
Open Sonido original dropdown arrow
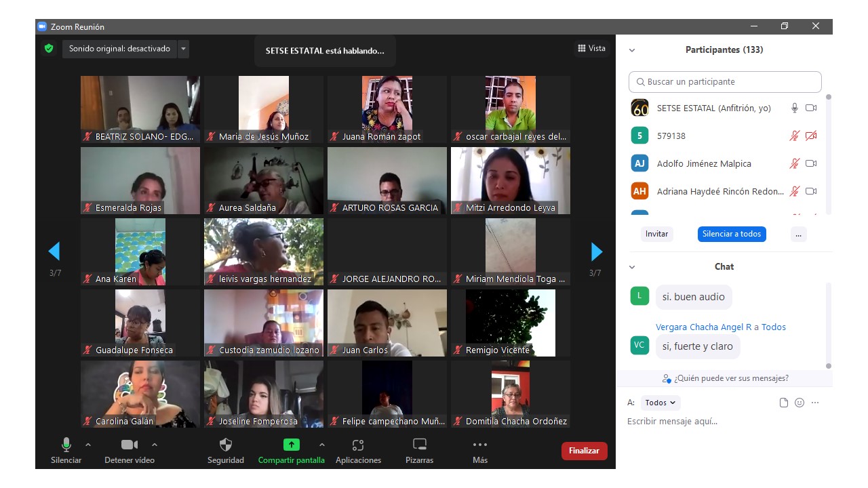[183, 49]
